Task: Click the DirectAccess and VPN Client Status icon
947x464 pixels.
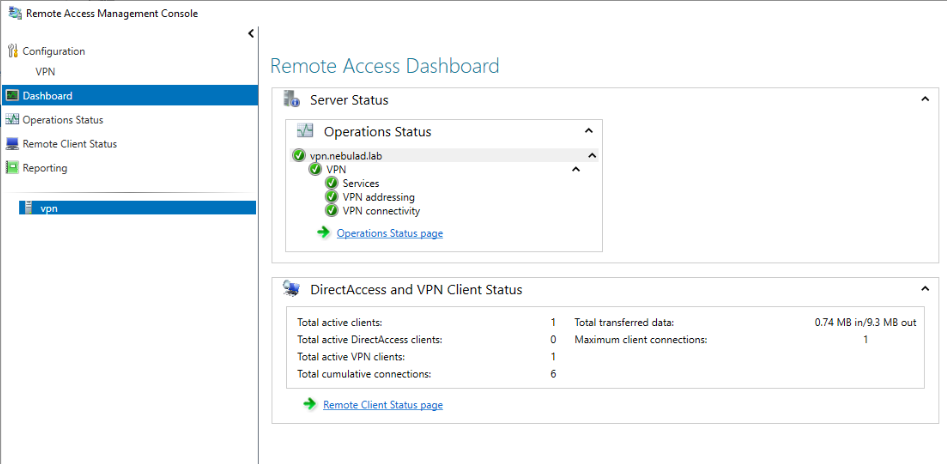Action: tap(292, 289)
